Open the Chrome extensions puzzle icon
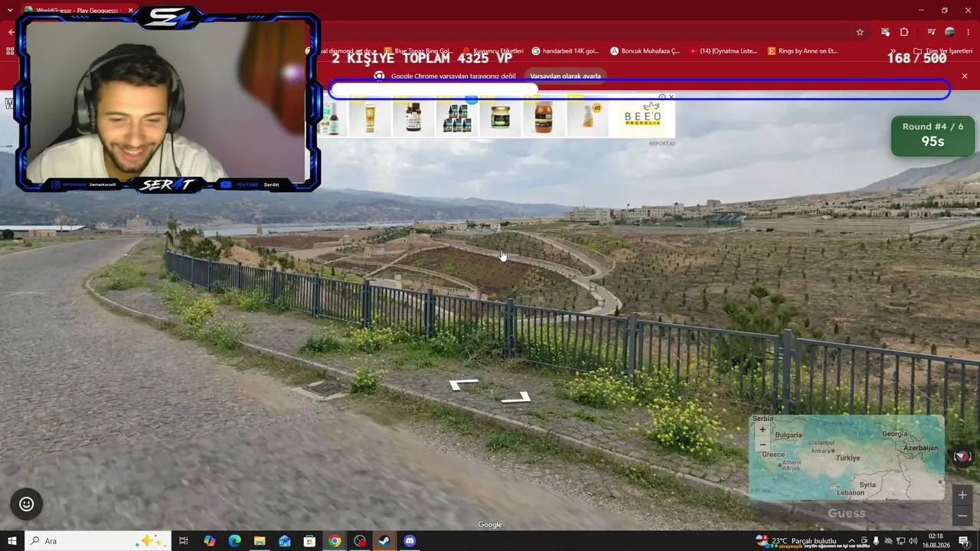The height and width of the screenshot is (551, 980). click(904, 32)
